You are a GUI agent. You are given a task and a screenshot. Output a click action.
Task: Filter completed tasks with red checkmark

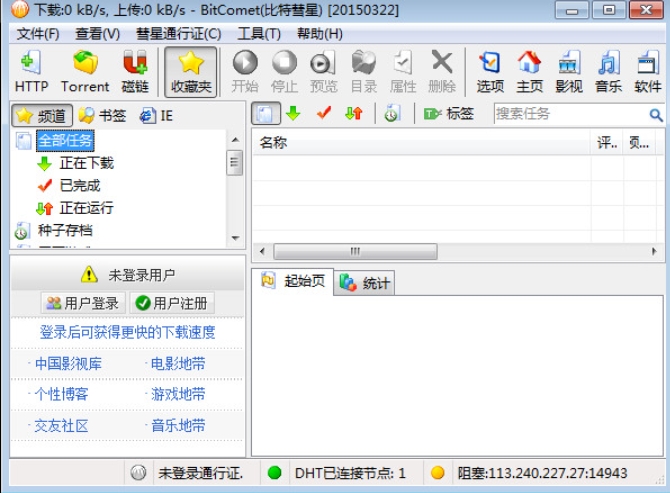coord(324,114)
